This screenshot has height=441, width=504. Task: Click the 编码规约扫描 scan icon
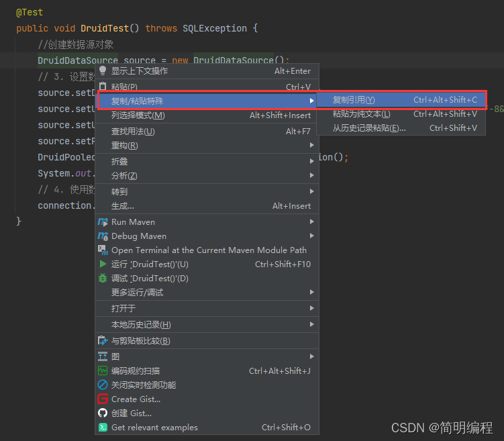point(103,371)
